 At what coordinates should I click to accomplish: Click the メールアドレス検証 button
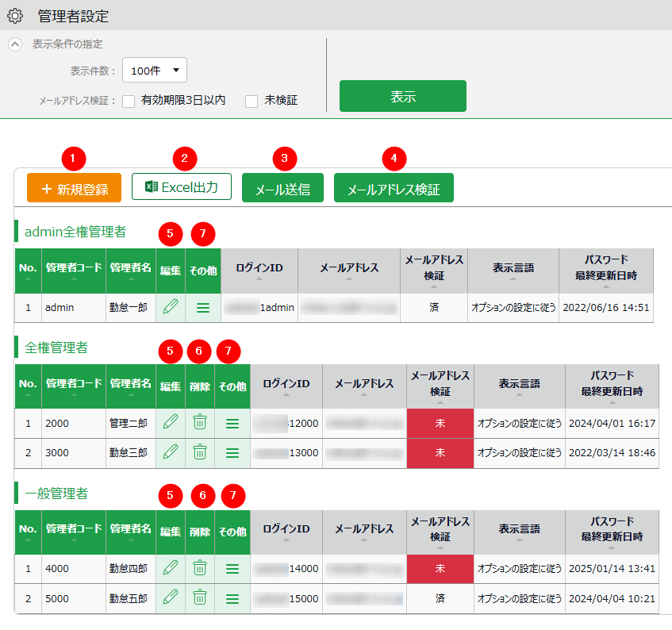(x=394, y=189)
